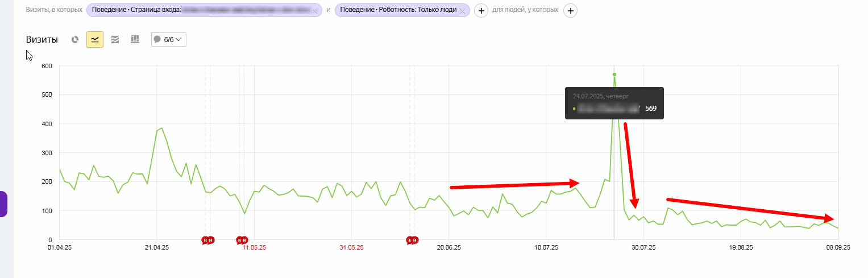Click the earliest red holiday annotation marker
Viewport: 868px width, 278px height.
pyautogui.click(x=206, y=240)
